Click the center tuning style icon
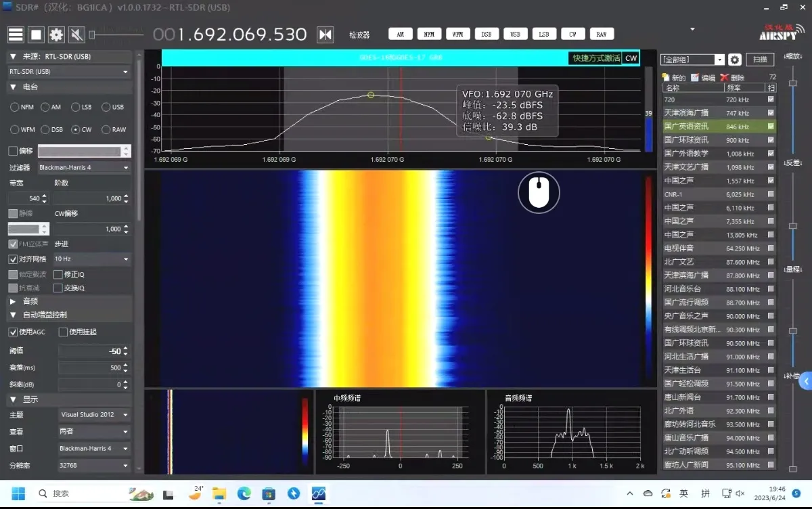The image size is (812, 509). (325, 34)
